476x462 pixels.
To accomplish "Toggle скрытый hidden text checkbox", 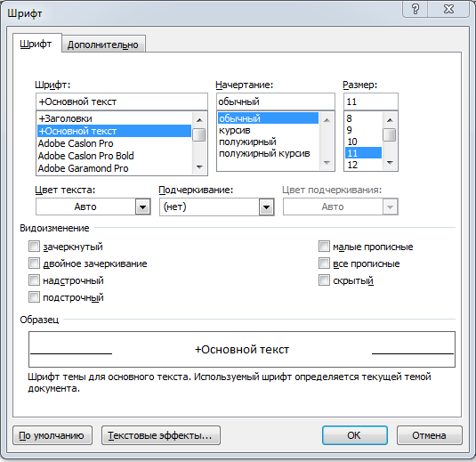I will [324, 280].
